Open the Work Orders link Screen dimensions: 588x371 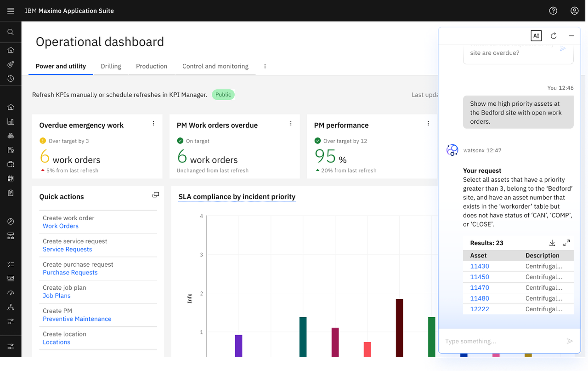pyautogui.click(x=61, y=226)
